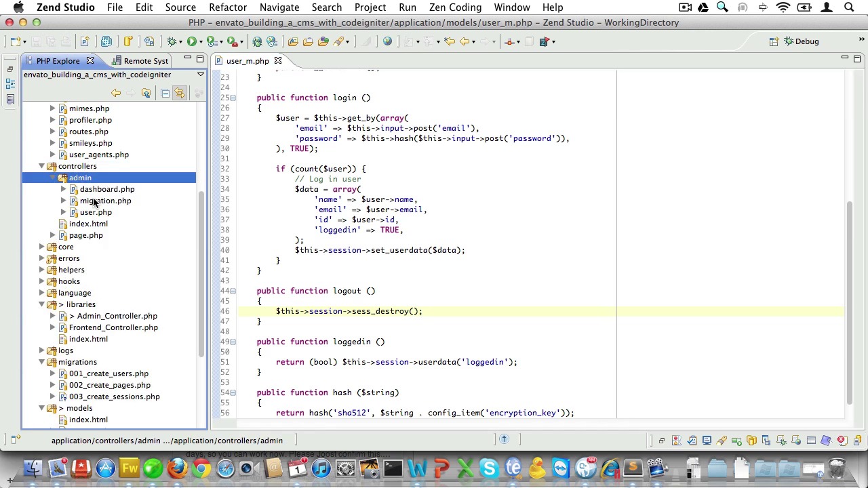Collapse the controllers folder tree node
Screen dimensions: 868x488
pyautogui.click(x=42, y=166)
